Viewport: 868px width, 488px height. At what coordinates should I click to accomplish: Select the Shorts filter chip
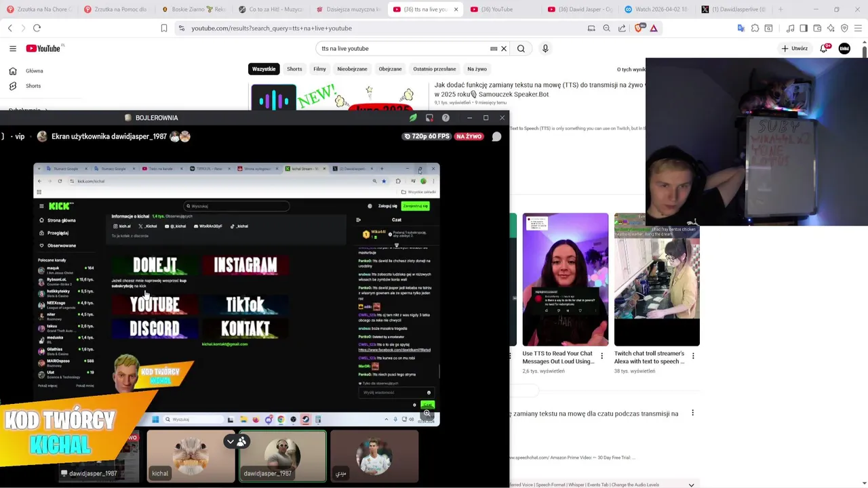click(294, 69)
